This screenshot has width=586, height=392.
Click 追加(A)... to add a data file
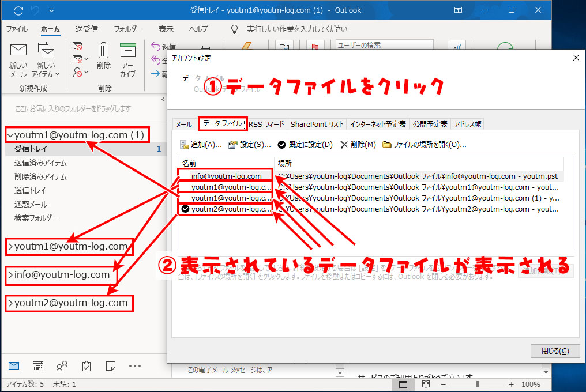[x=201, y=145]
